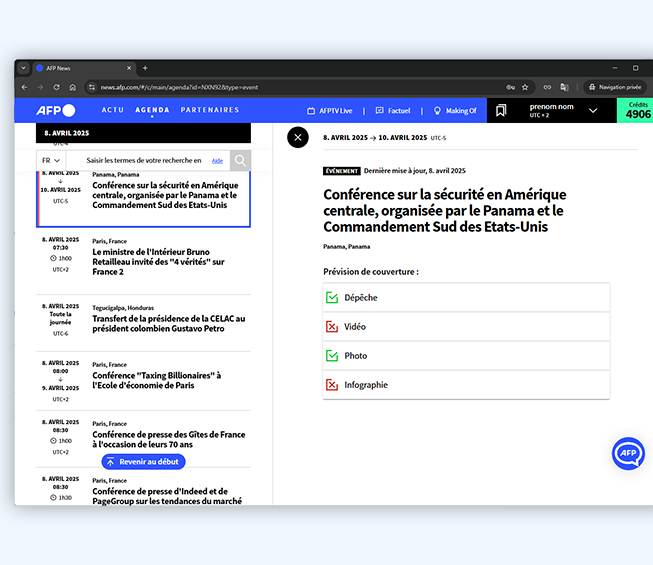Close the event detail panel
Viewport: 653px width, 565px height.
click(298, 137)
